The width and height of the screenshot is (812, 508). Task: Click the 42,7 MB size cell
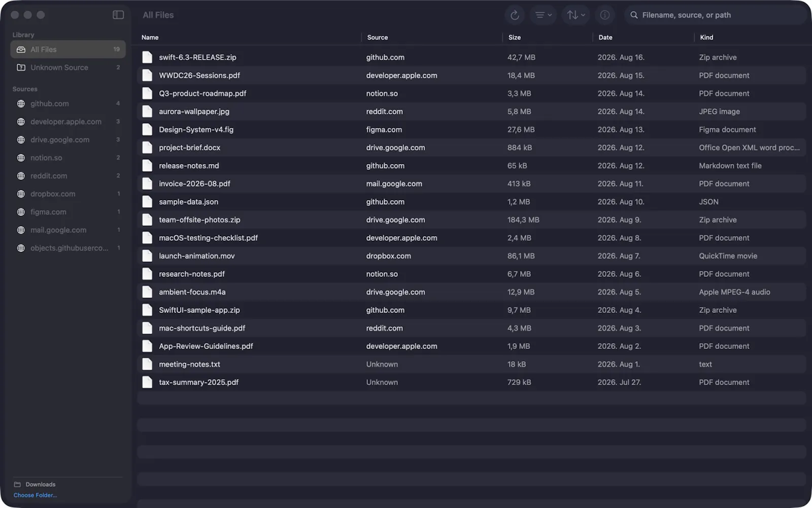521,57
